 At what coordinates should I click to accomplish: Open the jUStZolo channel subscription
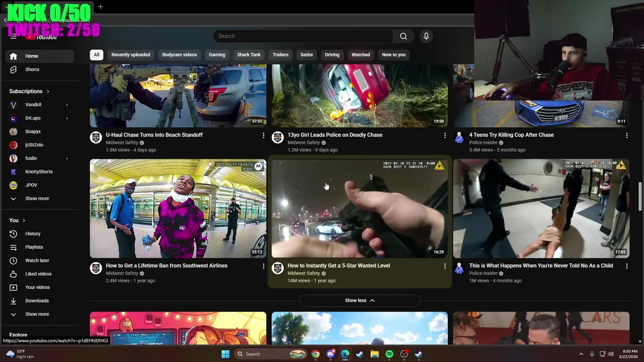tap(39, 145)
